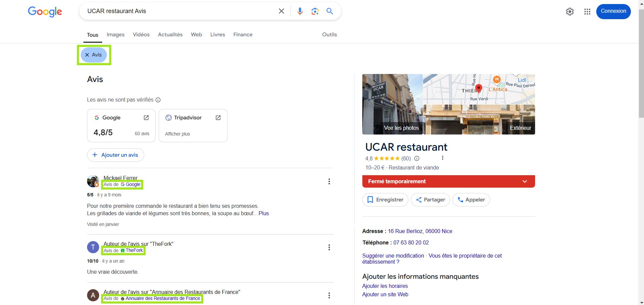Click the Voir les photos thumbnail
Screen dimensions: 644x305
point(393,104)
